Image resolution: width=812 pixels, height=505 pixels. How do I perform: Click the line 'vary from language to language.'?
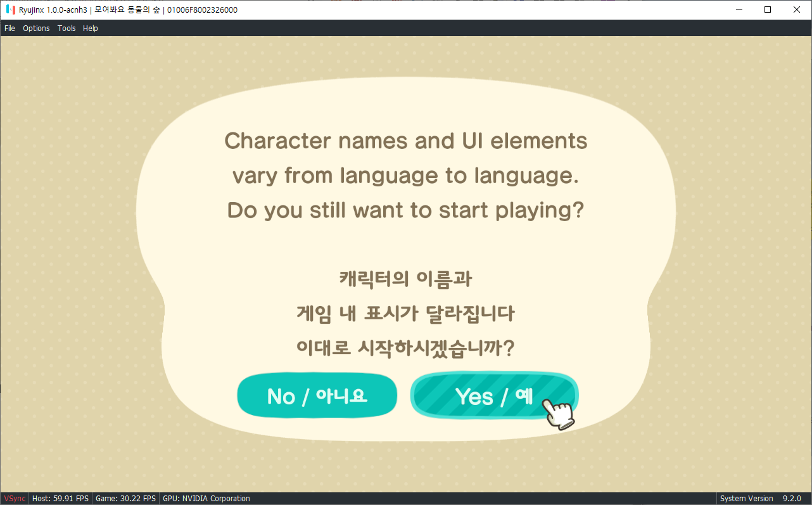(406, 176)
